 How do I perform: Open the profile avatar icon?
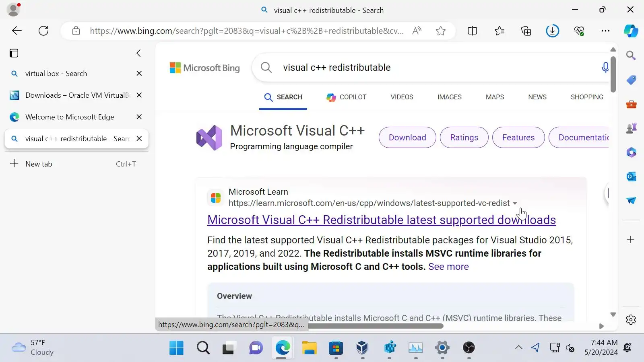point(14,10)
